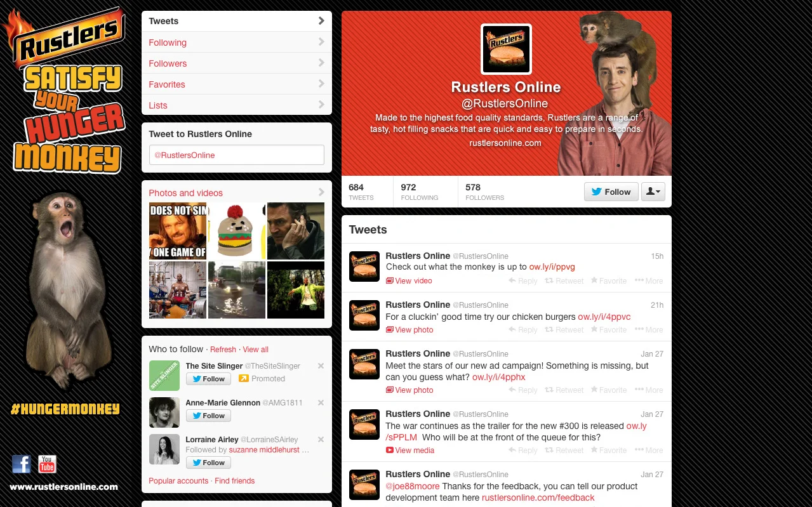
Task: Open More options on #300 trailer tweet
Action: coord(649,451)
